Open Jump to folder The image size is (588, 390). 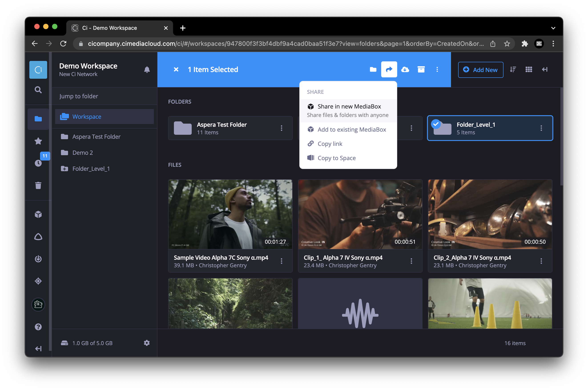(x=79, y=96)
